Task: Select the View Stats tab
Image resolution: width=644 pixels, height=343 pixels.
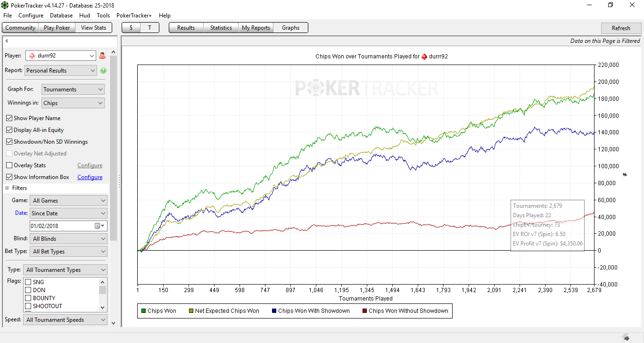Action: (93, 28)
